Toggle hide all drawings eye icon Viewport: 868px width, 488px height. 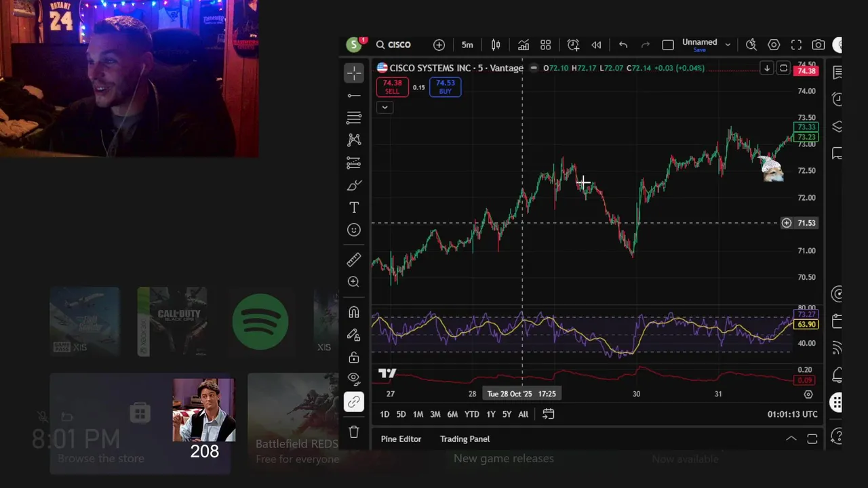[x=354, y=378]
